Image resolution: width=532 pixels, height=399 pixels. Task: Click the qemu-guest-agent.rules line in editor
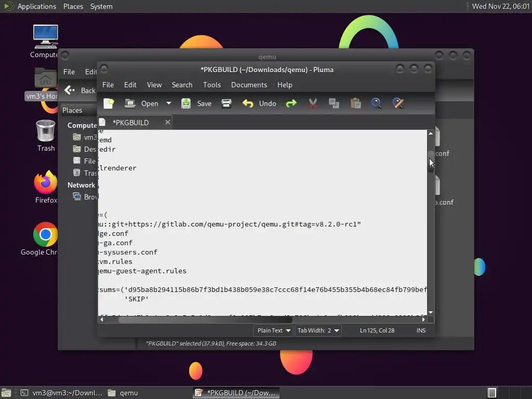click(x=142, y=271)
